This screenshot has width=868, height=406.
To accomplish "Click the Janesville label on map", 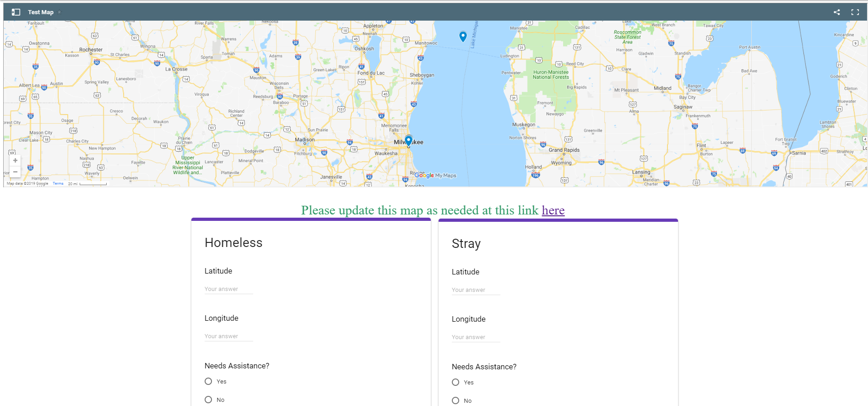I will [x=331, y=177].
